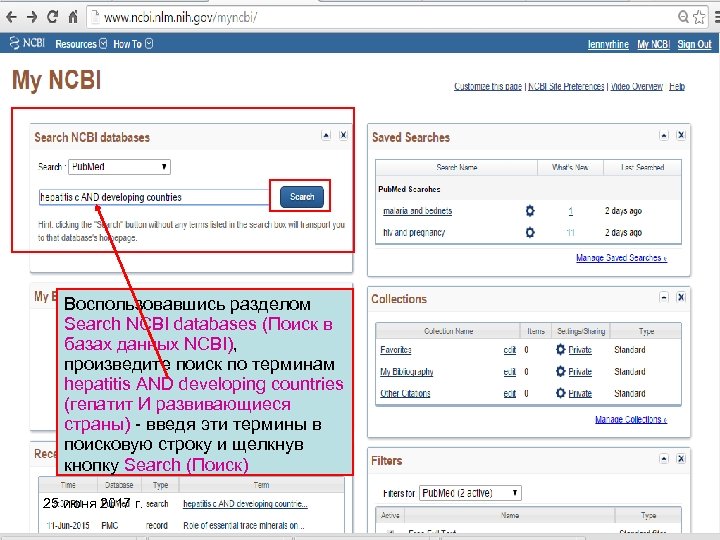This screenshot has width=720, height=540.
Task: Collapse the Search NCBI databases panel
Action: [x=326, y=135]
